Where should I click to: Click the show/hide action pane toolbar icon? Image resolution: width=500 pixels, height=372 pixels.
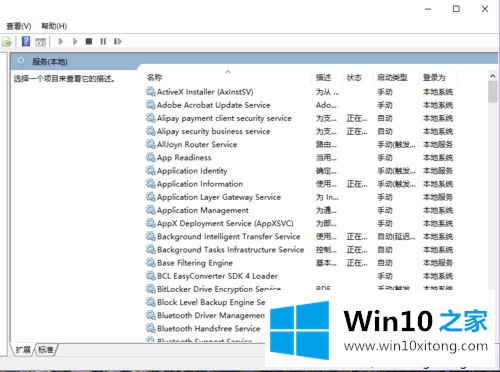(x=41, y=42)
